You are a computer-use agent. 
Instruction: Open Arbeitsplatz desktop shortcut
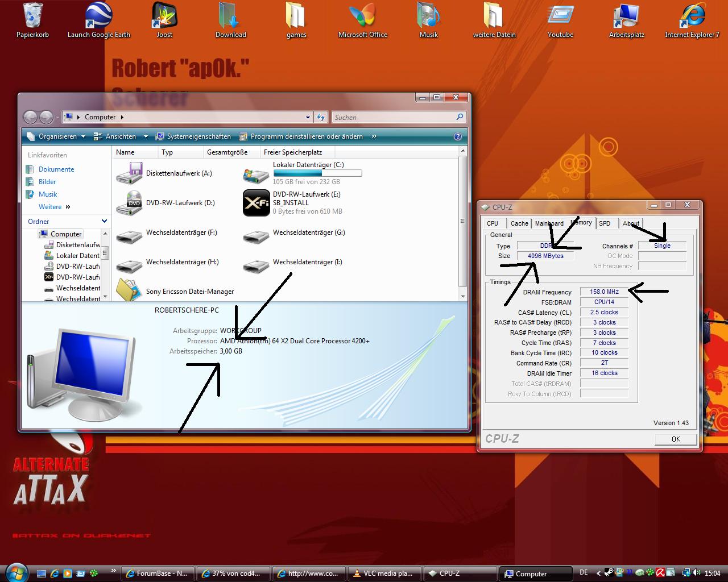626,20
